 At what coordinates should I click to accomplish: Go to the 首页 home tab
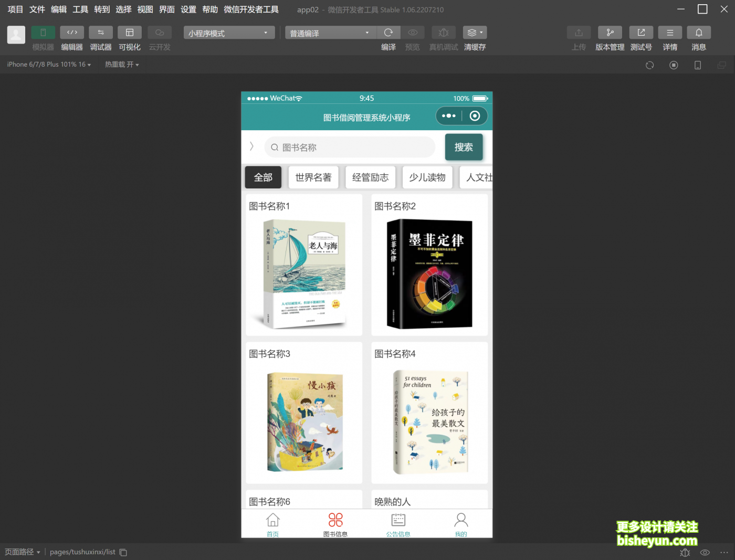click(x=272, y=524)
